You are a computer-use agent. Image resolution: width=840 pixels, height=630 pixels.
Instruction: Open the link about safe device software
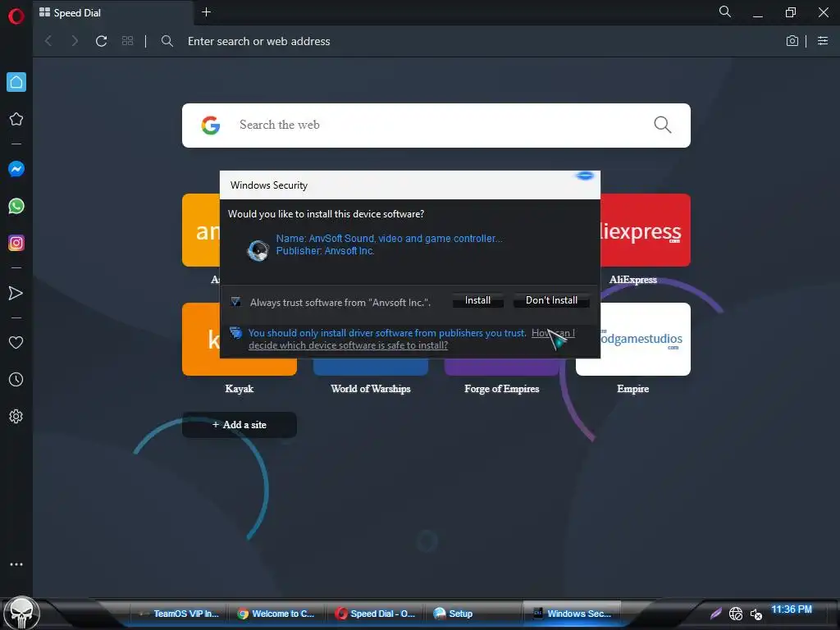(412, 339)
